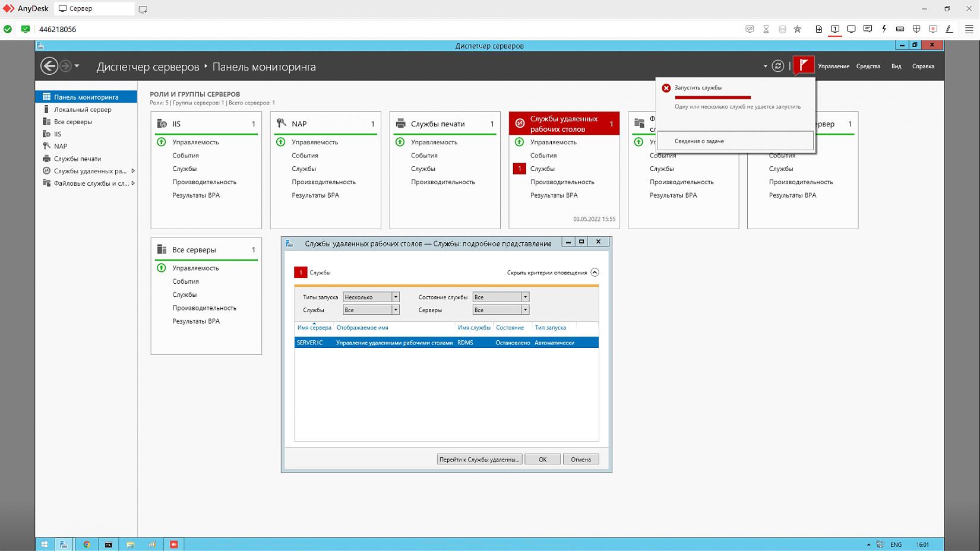This screenshot has height=551, width=980.
Task: Click the red notifications flag icon
Action: click(804, 65)
